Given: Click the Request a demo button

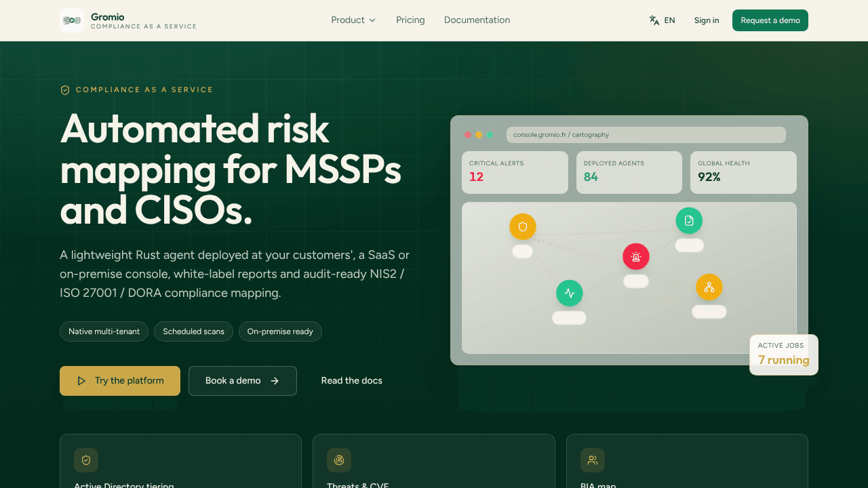Looking at the screenshot, I should (x=770, y=20).
